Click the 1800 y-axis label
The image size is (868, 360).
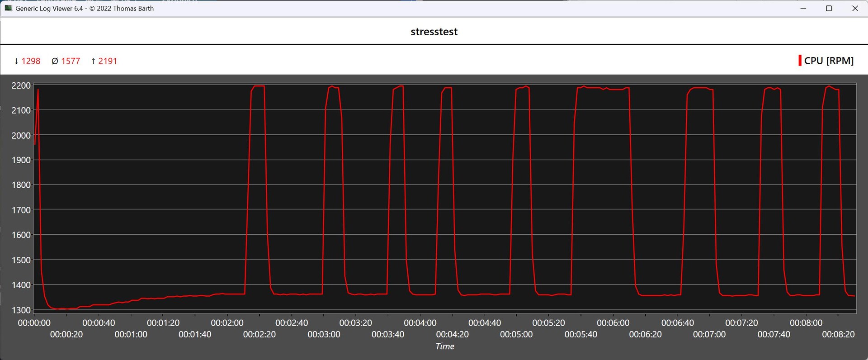[21, 185]
